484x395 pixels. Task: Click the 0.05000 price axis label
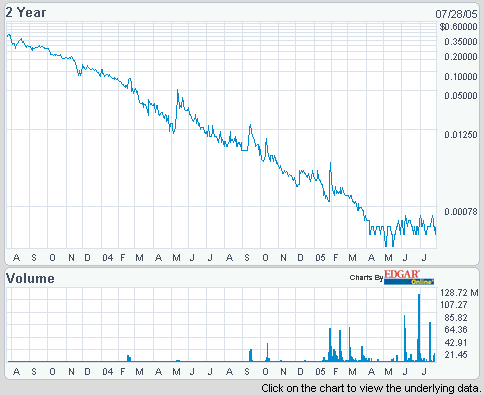[x=461, y=96]
